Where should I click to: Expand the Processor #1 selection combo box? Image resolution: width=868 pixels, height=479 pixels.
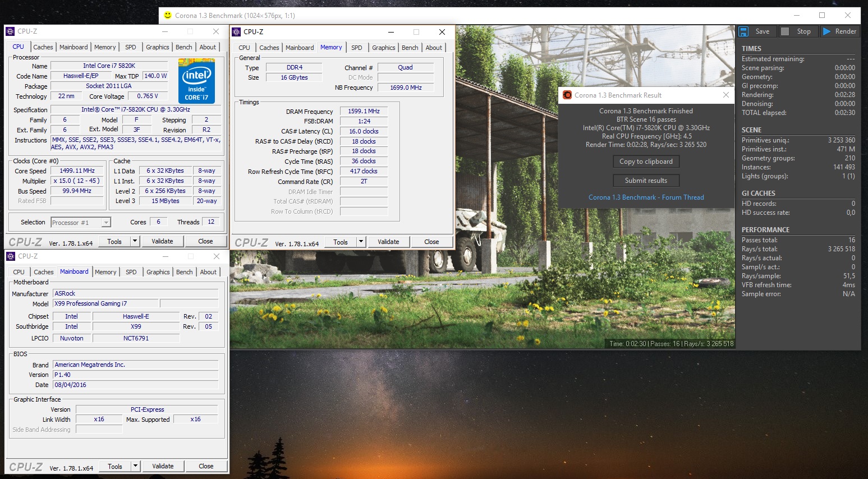pyautogui.click(x=105, y=223)
